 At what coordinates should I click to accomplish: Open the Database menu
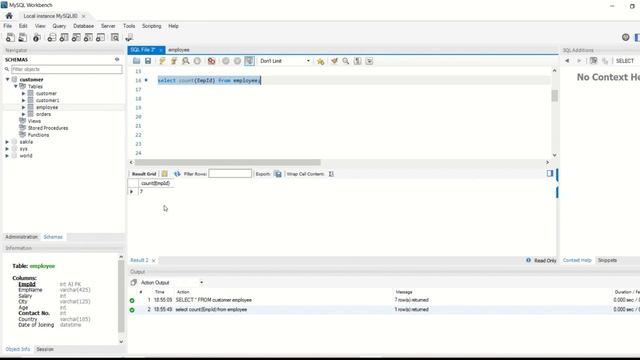coord(83,26)
